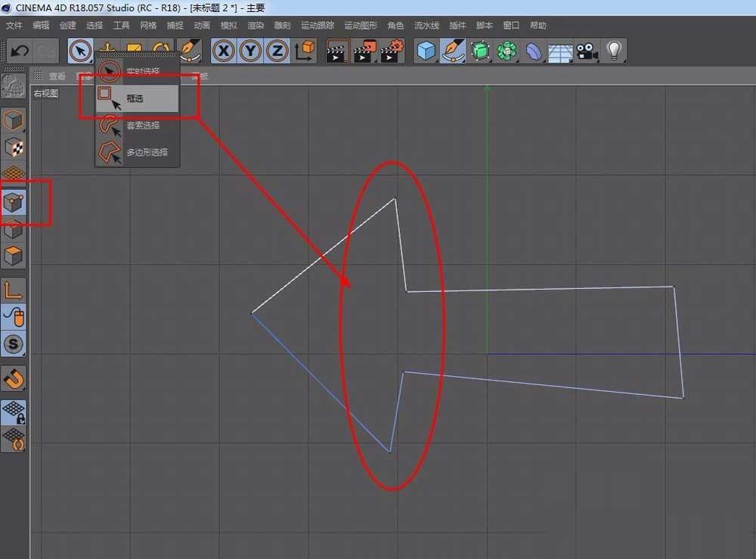This screenshot has width=756, height=559.
Task: Select the spline Pen tool
Action: pos(454,51)
